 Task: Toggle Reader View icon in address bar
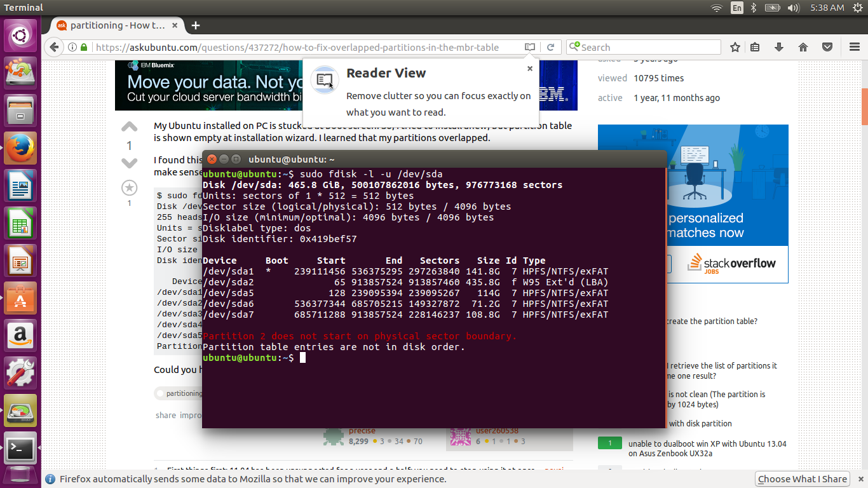(x=530, y=47)
